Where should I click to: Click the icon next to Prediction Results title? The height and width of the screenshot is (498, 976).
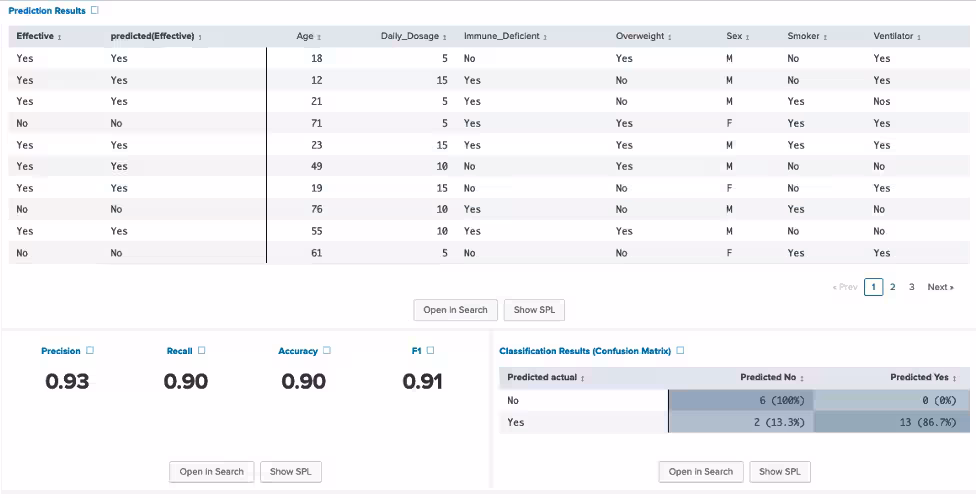tap(95, 10)
